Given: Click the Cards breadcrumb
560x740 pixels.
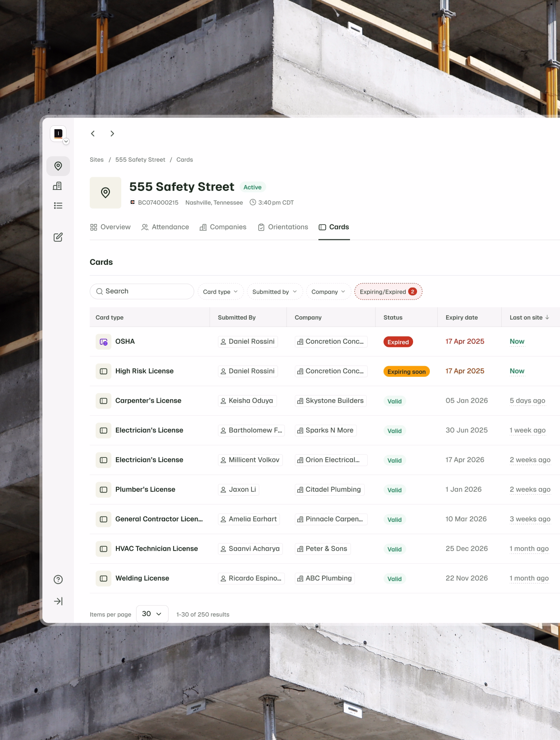Looking at the screenshot, I should tap(184, 160).
